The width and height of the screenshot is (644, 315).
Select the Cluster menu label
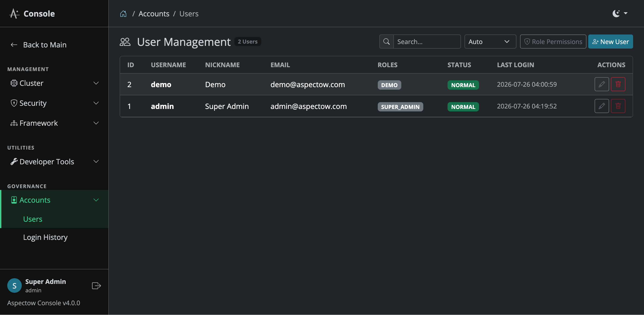(31, 83)
